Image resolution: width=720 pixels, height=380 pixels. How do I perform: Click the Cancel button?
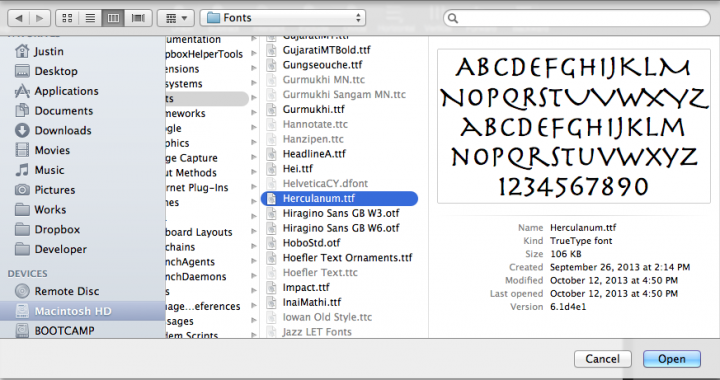coord(602,359)
